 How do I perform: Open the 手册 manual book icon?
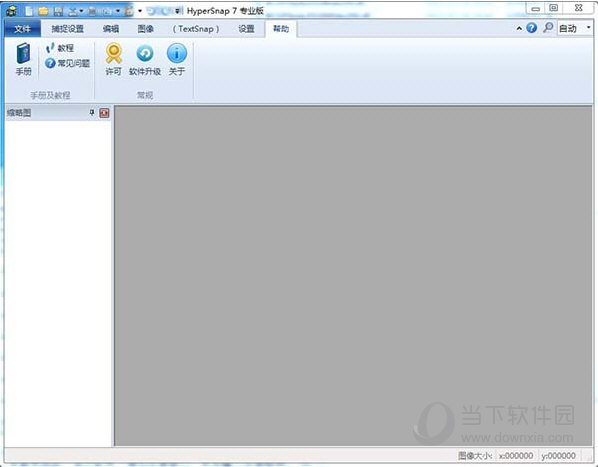pos(23,59)
